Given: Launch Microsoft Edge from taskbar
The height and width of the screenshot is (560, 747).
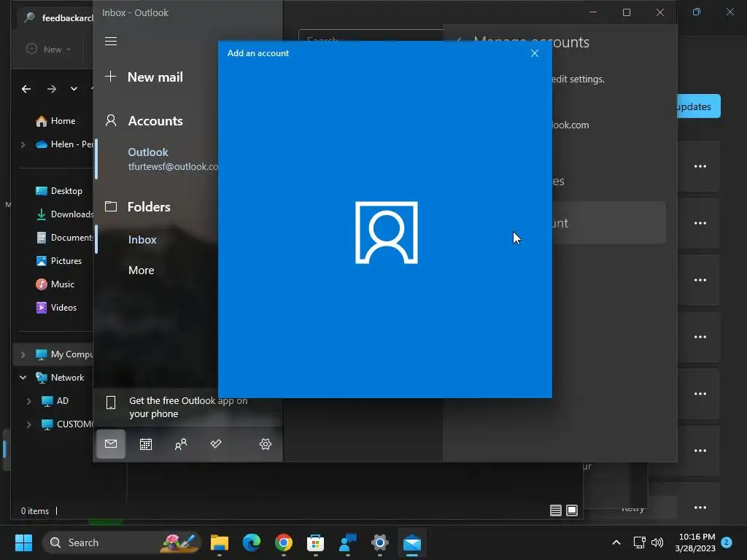Looking at the screenshot, I should click(252, 542).
